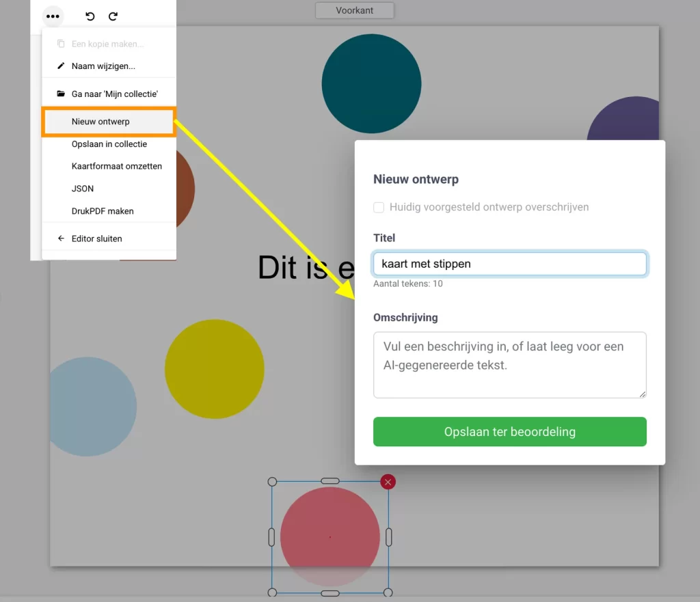
Task: Click the red X icon on the selected circle
Action: pos(388,482)
